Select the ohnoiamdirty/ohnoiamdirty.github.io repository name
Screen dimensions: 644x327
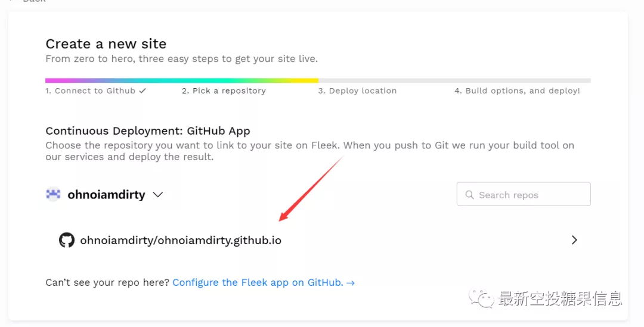181,241
